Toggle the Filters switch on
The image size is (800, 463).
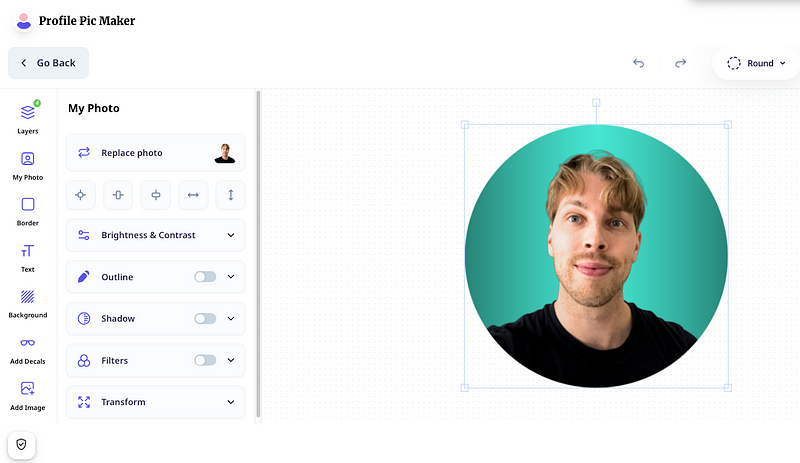coord(205,360)
